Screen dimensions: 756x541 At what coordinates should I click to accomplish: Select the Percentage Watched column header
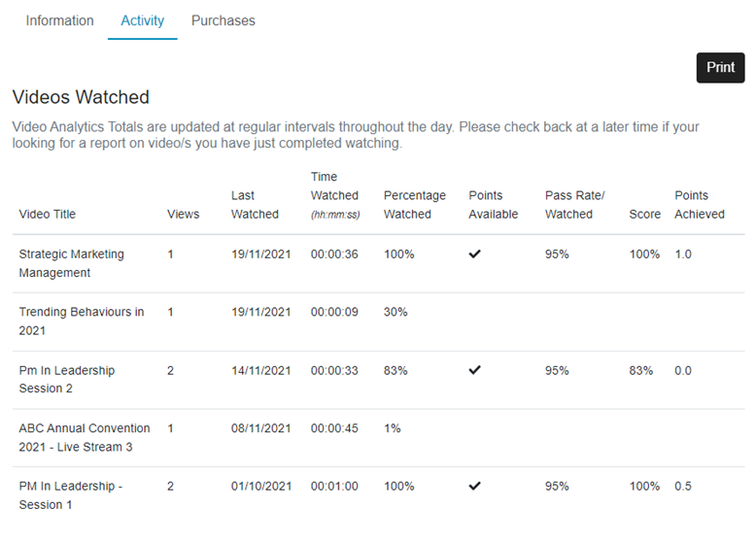tap(415, 205)
